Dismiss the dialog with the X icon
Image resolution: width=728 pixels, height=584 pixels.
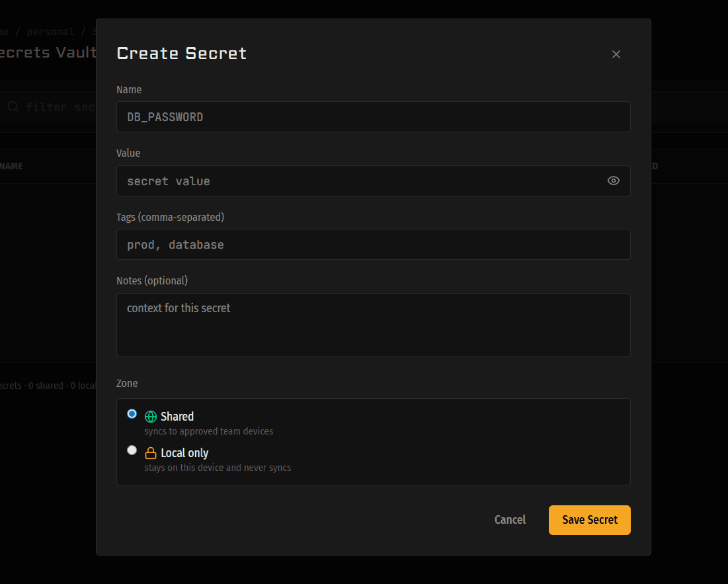click(616, 54)
